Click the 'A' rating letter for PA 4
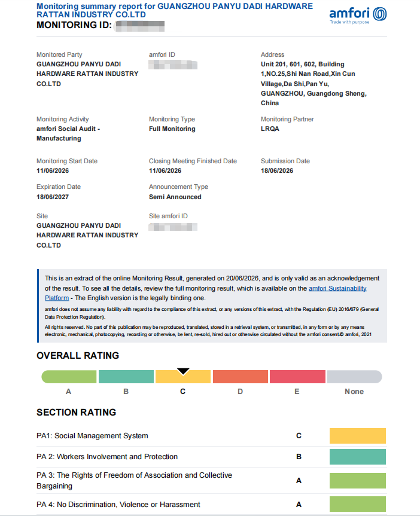This screenshot has height=516, width=420. click(x=299, y=505)
